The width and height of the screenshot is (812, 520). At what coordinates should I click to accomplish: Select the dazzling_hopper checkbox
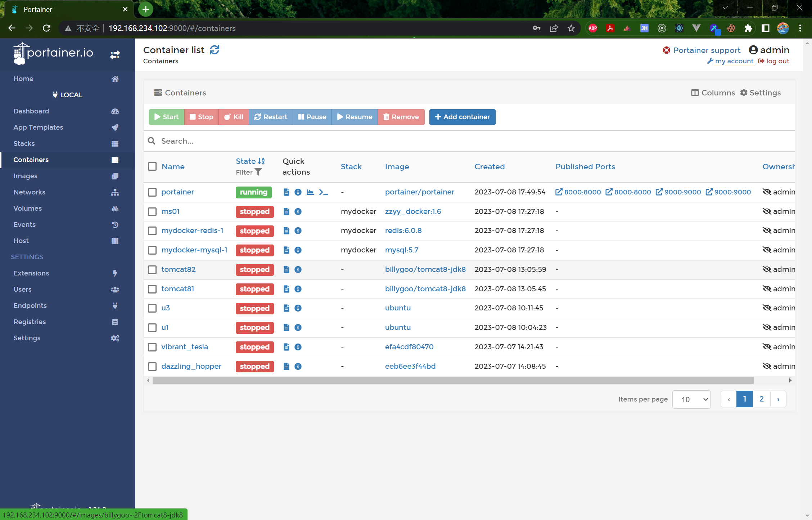152,366
